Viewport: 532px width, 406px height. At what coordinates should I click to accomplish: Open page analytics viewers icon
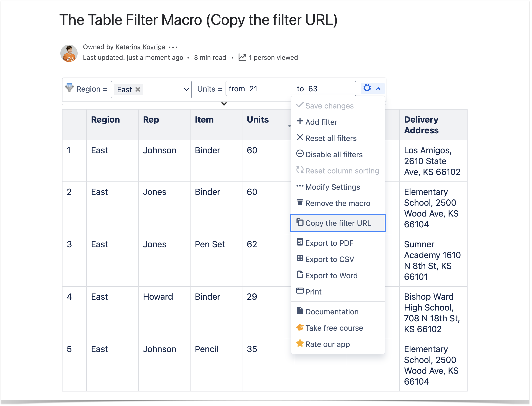pos(242,58)
